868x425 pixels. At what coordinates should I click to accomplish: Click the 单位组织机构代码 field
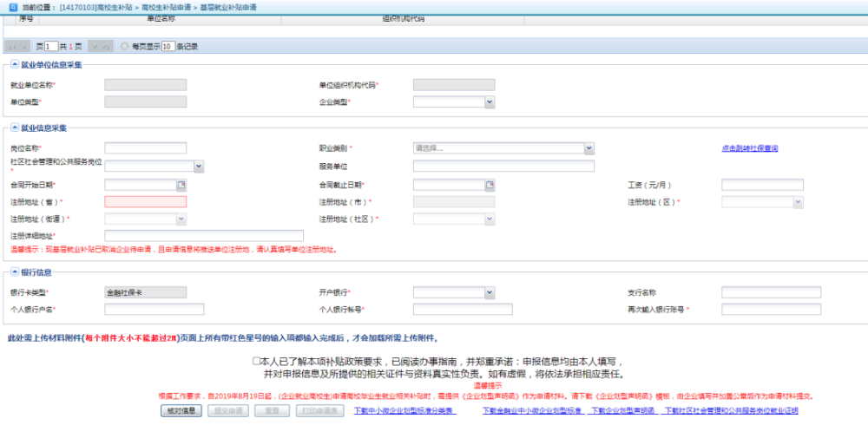point(454,85)
